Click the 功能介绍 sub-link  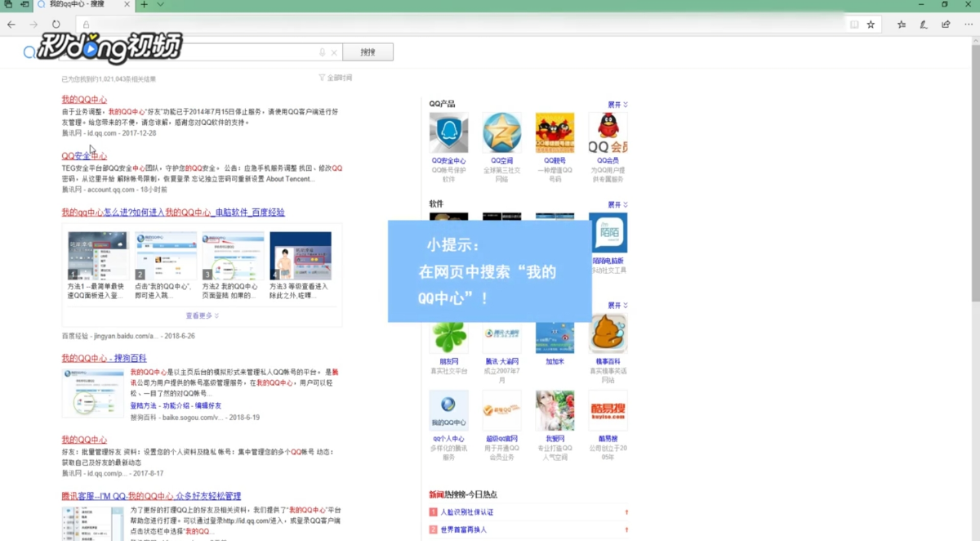pos(176,405)
